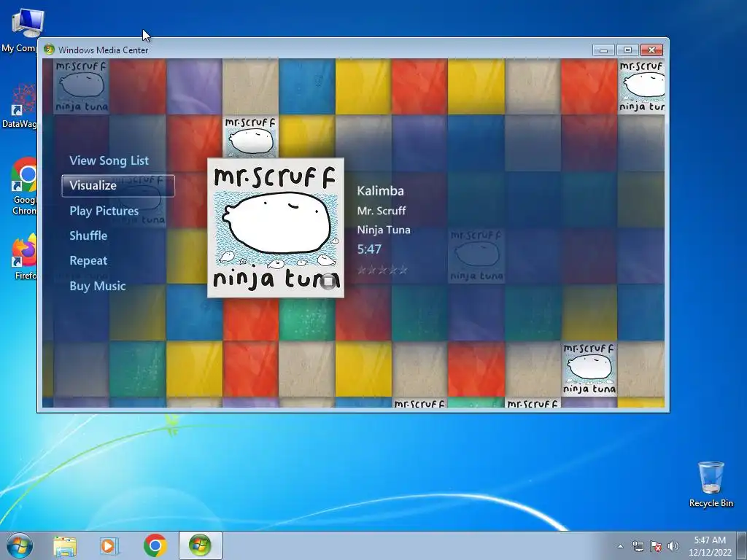Select the DataWagon desktop shortcut
Viewport: 747px width, 560px height.
[x=19, y=106]
